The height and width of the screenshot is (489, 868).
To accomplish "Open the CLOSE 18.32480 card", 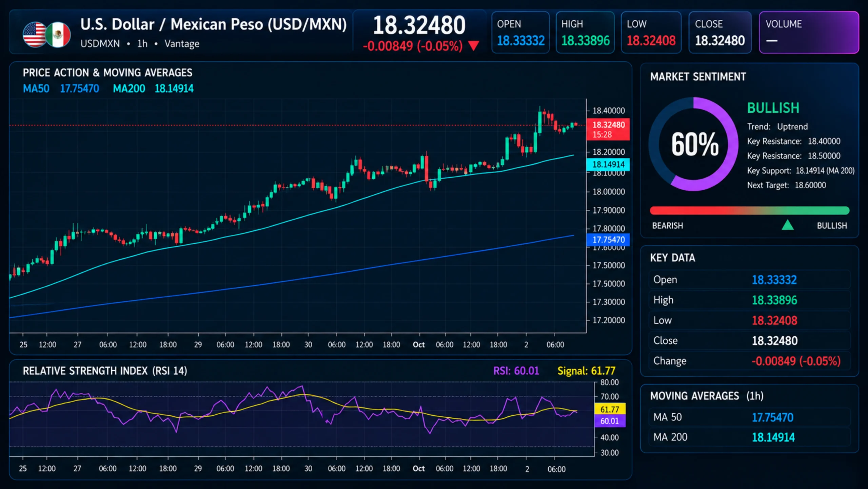I will (720, 33).
